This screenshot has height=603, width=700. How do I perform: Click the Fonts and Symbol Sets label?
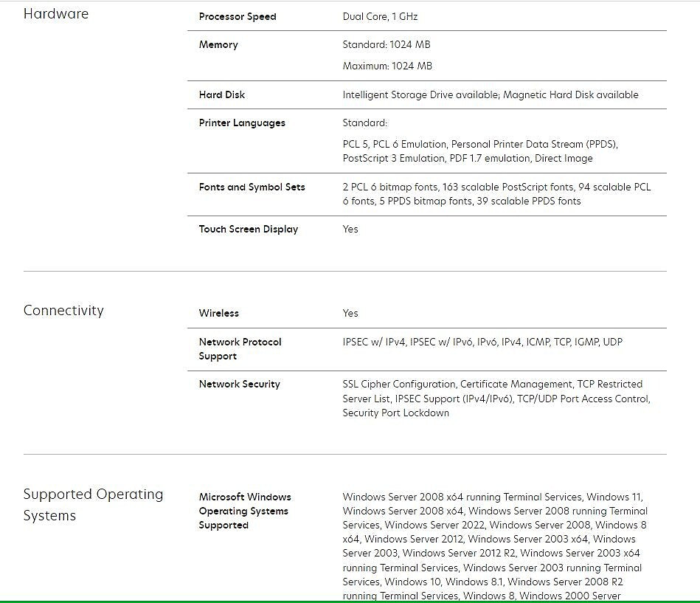252,187
